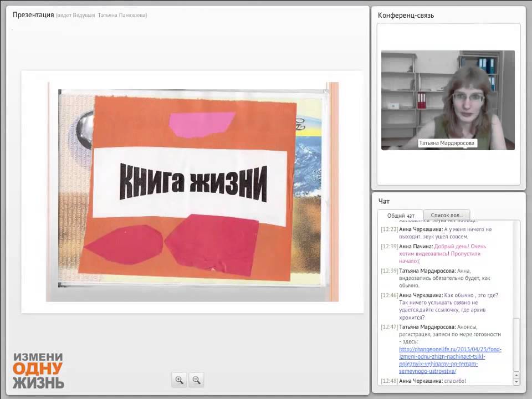This screenshot has height=399, width=532.
Task: Click the chat scrollbar up arrow
Action: coord(516,375)
